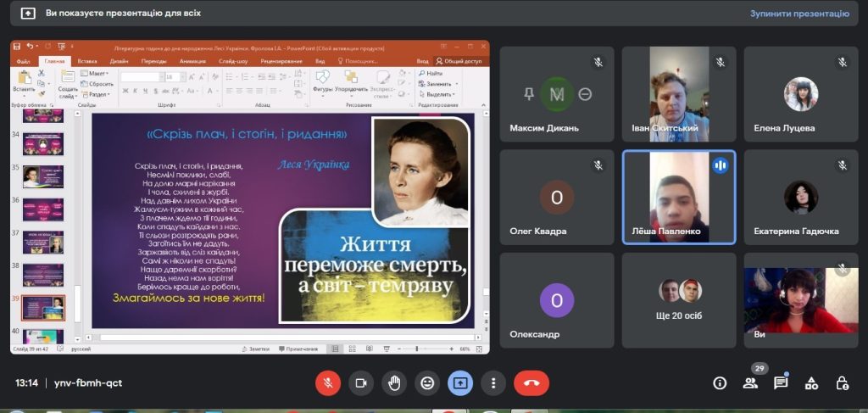
Task: Select slide 36 thumbnail in the panel
Action: (42, 208)
